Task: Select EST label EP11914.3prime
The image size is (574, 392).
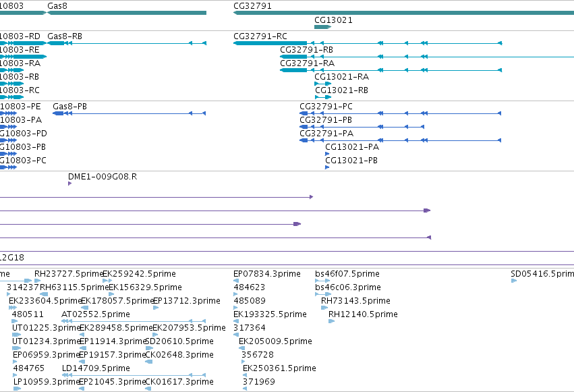Action: coord(113,341)
